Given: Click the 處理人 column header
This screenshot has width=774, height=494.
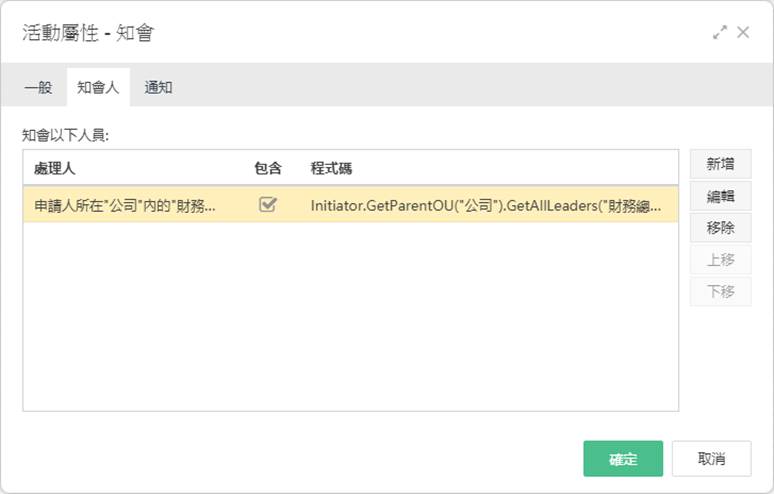Looking at the screenshot, I should point(54,168).
